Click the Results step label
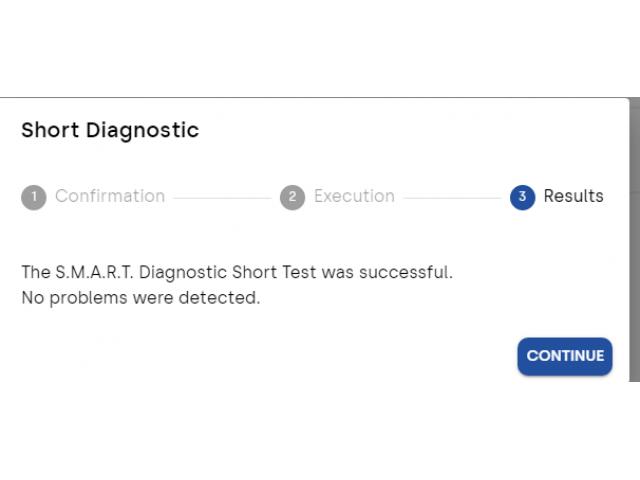 coord(573,196)
